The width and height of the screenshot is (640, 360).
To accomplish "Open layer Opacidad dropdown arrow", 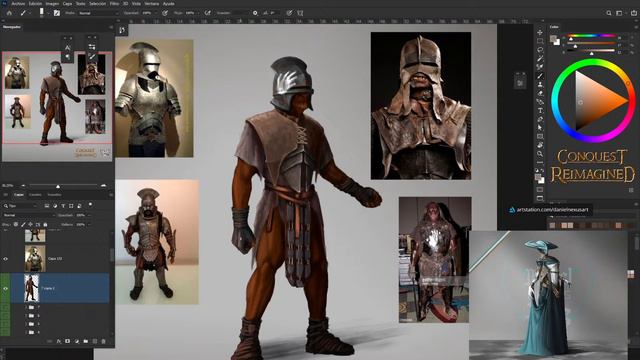I will [89, 215].
